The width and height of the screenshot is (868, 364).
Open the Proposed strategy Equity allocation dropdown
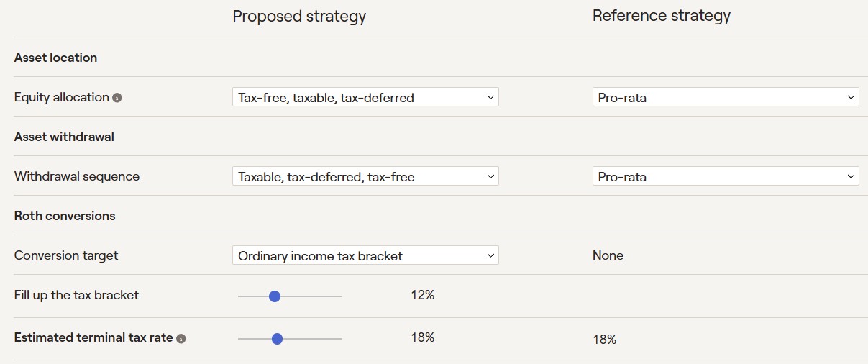tap(365, 97)
